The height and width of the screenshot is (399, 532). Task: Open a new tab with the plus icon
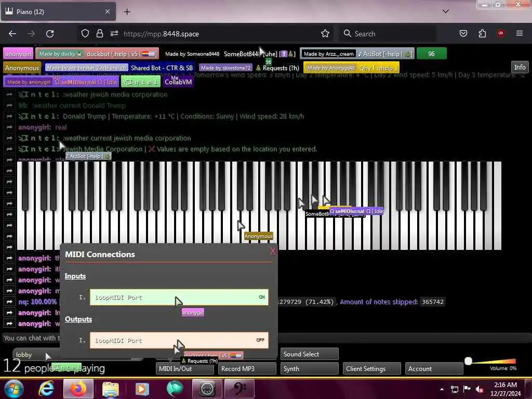(127, 12)
